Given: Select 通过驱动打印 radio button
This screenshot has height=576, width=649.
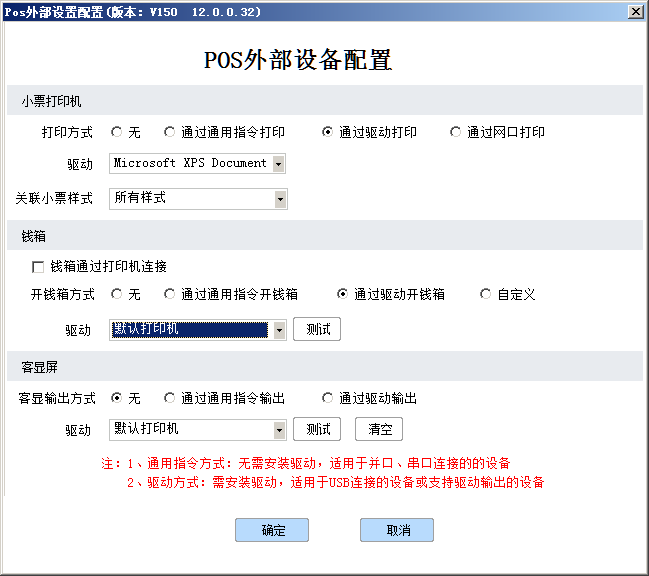Looking at the screenshot, I should 327,132.
